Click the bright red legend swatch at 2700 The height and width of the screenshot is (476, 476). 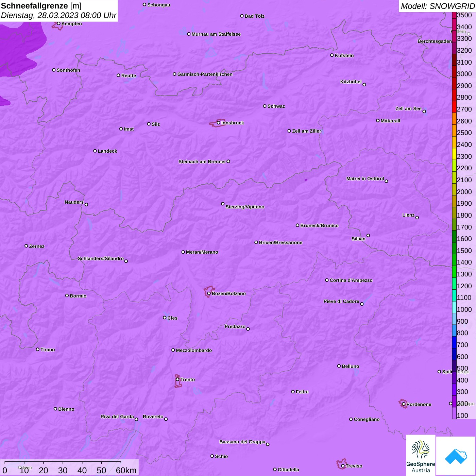tap(454, 107)
